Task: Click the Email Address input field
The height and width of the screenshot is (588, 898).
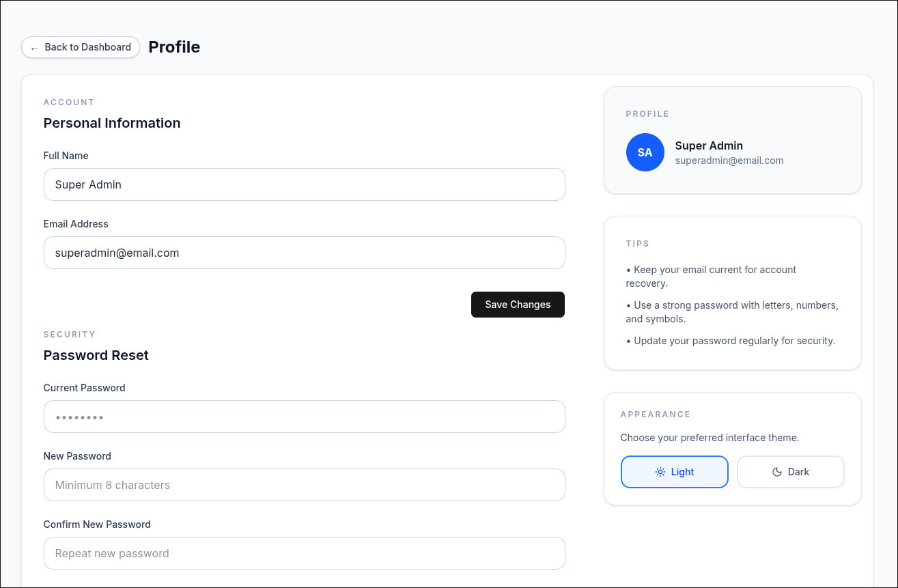Action: pyautogui.click(x=305, y=253)
